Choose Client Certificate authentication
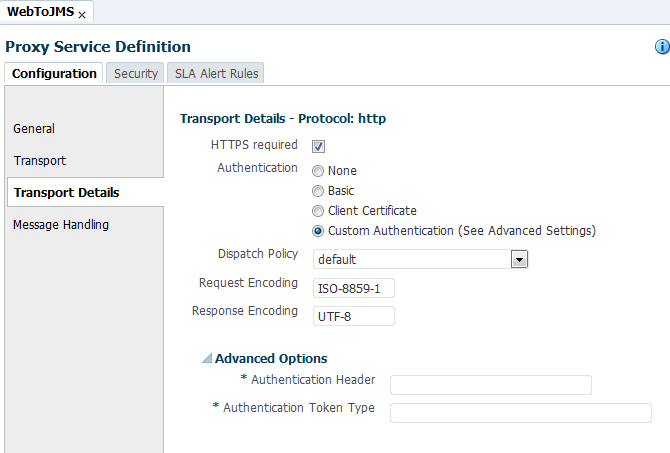Image resolution: width=670 pixels, height=453 pixels. click(x=318, y=211)
